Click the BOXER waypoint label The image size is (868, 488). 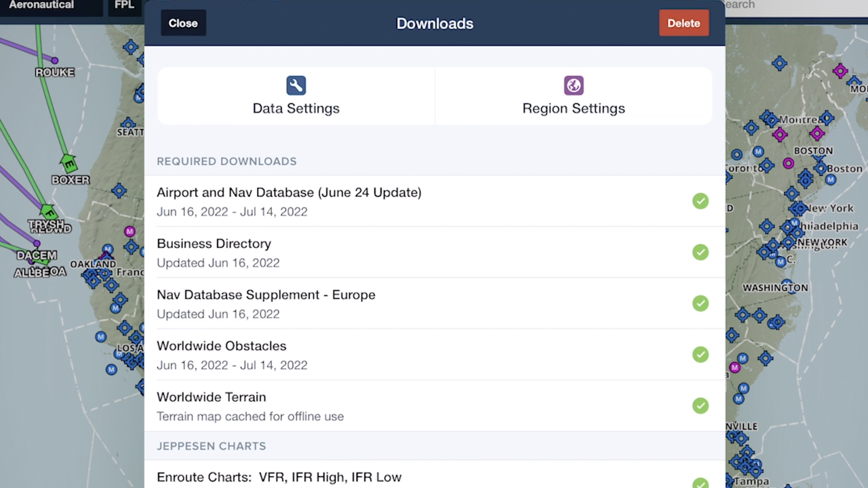[71, 180]
